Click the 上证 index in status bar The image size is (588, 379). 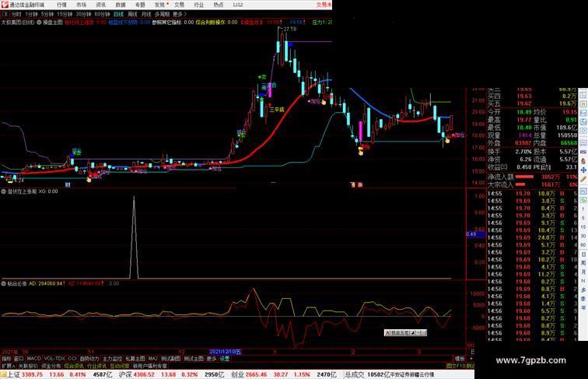14,374
